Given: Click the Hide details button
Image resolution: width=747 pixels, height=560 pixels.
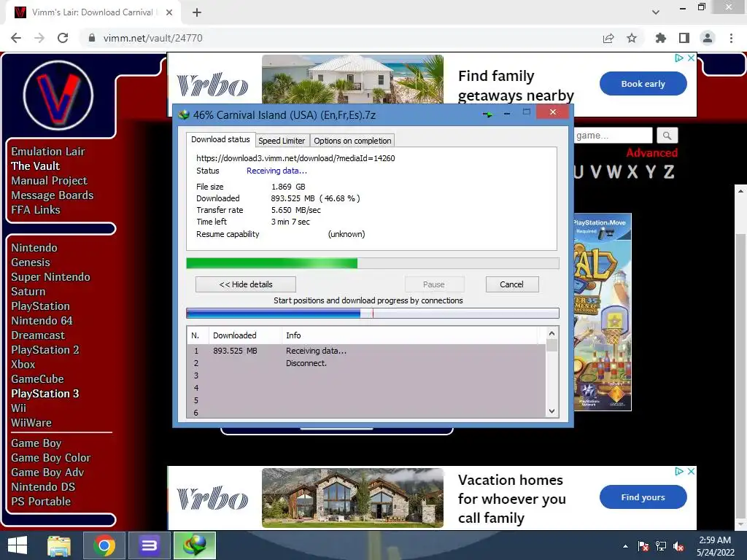Looking at the screenshot, I should [x=246, y=284].
